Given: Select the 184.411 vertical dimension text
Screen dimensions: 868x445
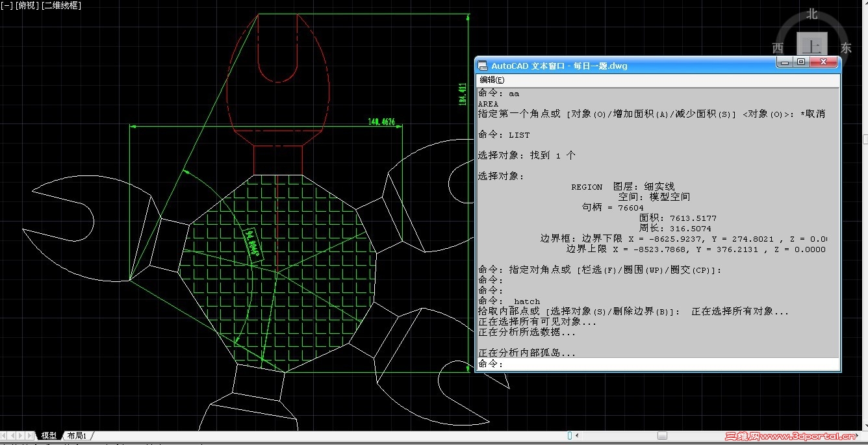Looking at the screenshot, I should 463,95.
